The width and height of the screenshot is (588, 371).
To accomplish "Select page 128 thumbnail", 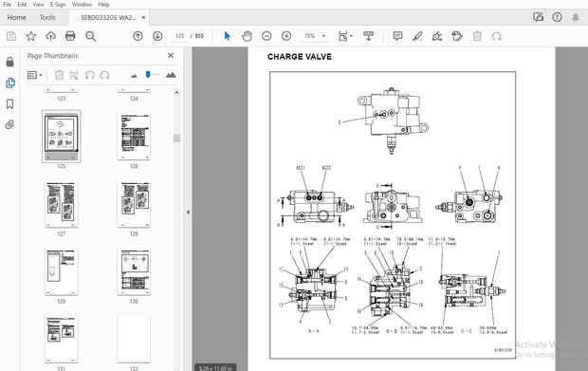I will (134, 204).
